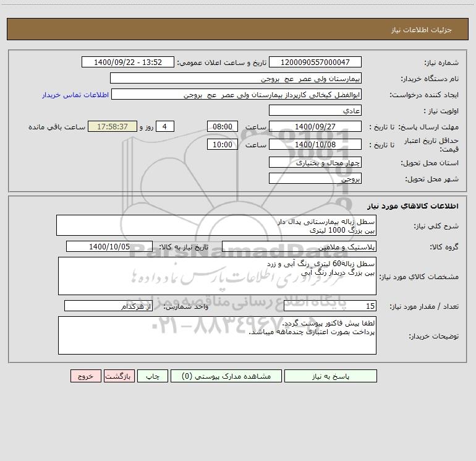Select the need number field 1200090557000047
This screenshot has width=476, height=461.
315,62
